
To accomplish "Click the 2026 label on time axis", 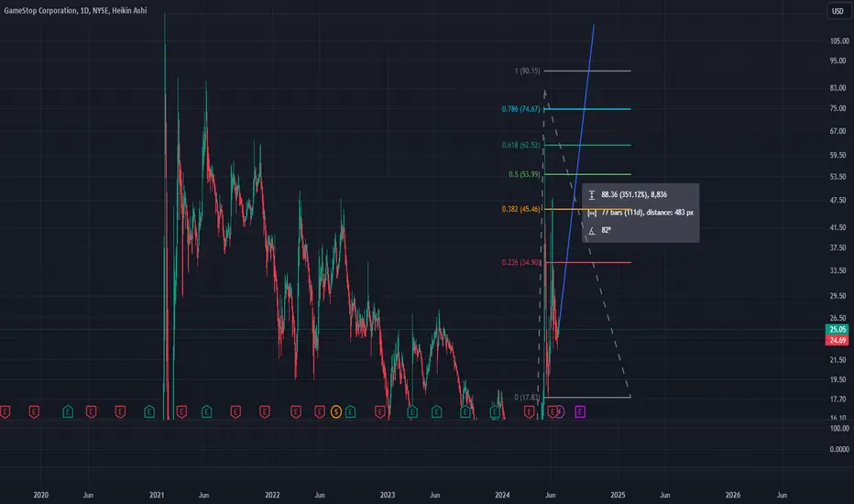I will [733, 495].
